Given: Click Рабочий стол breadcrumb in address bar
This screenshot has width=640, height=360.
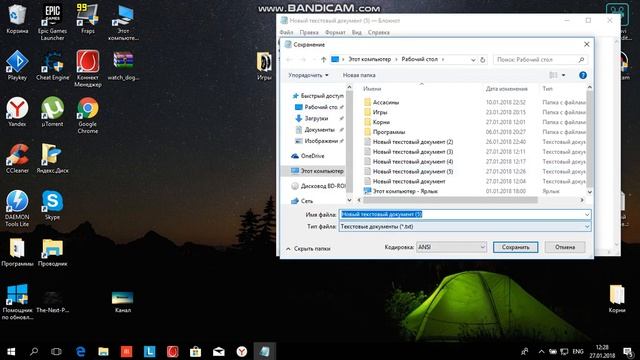Looking at the screenshot, I should click(x=419, y=60).
